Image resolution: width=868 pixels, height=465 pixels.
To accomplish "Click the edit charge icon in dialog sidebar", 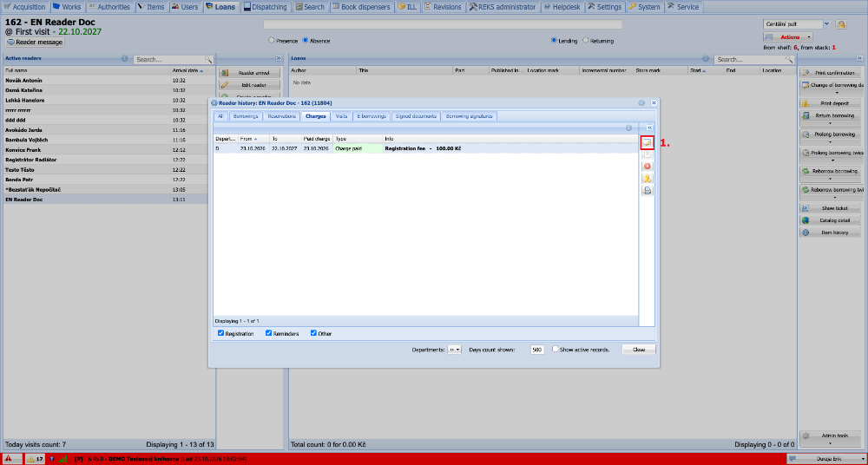I will pos(648,143).
